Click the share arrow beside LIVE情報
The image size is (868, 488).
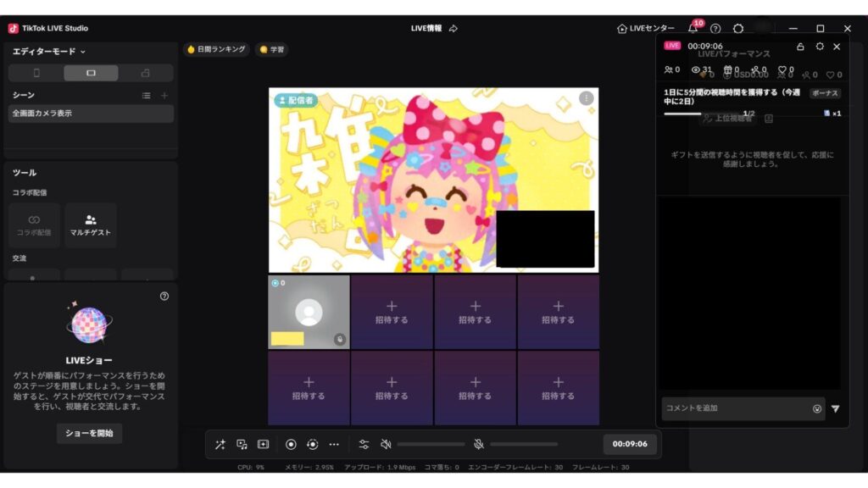(x=453, y=28)
